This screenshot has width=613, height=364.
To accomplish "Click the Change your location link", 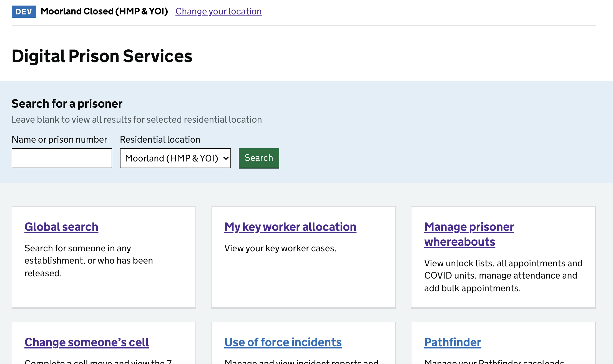I will 218,11.
